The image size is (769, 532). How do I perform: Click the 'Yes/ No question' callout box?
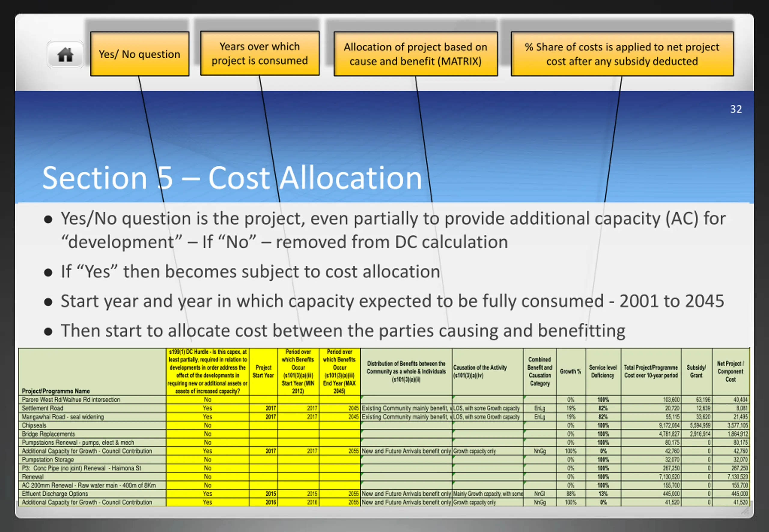[139, 54]
